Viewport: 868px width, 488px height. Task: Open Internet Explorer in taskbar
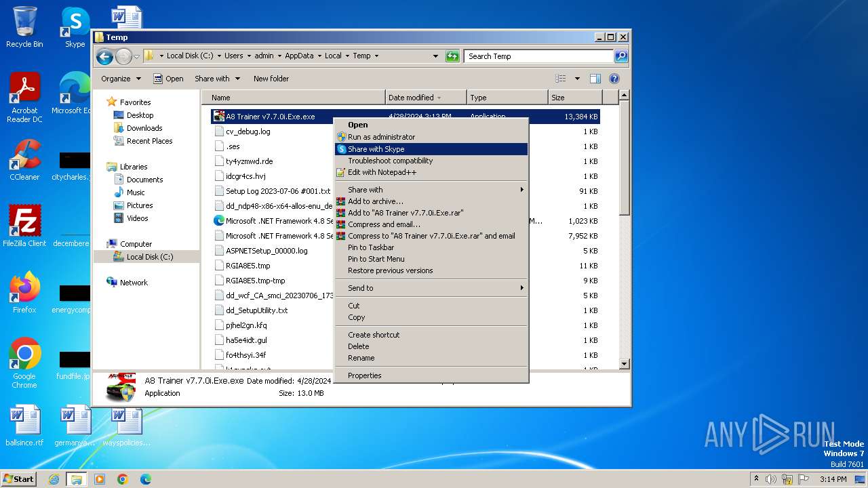[54, 479]
